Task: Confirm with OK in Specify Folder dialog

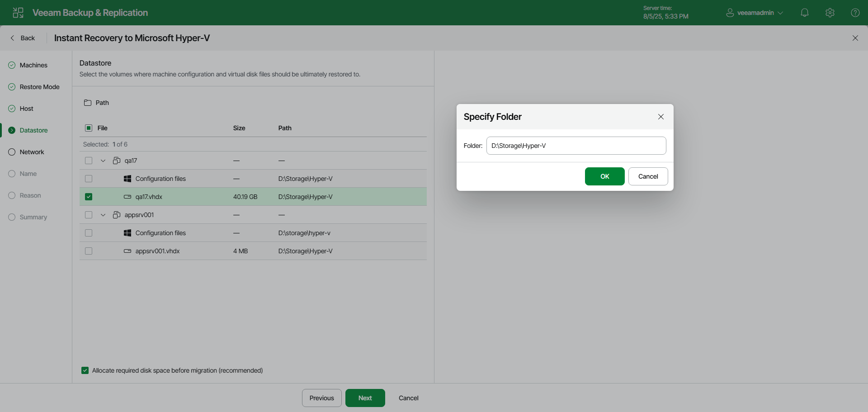Action: coord(604,176)
